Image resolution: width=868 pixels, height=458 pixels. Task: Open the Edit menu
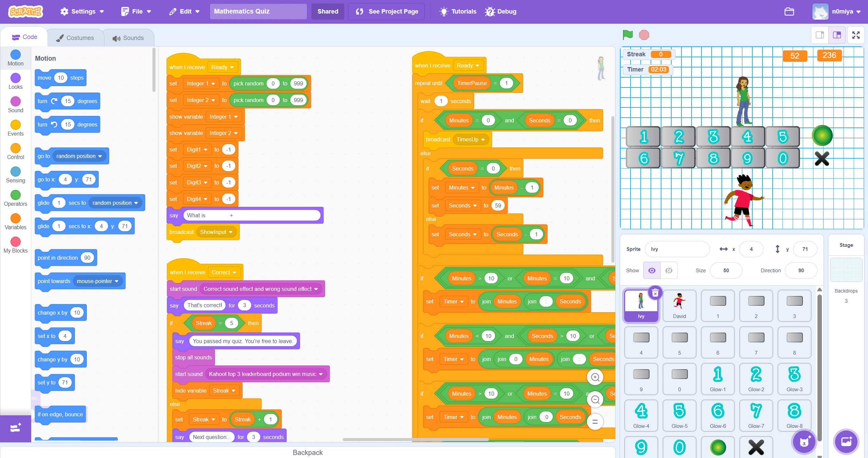point(185,12)
